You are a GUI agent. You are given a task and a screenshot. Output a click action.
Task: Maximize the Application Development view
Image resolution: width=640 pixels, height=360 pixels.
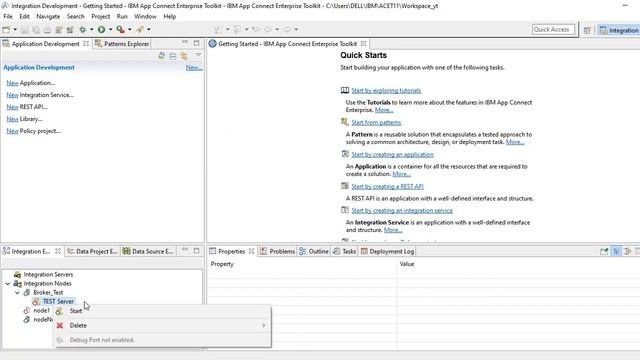point(196,43)
